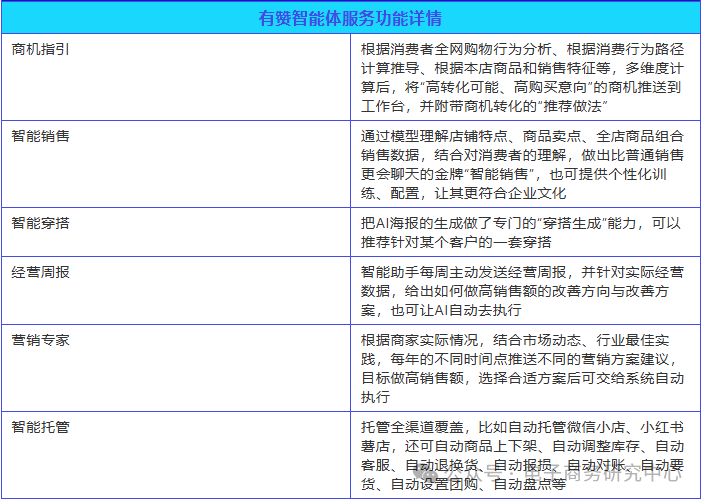Click the description starting 通过模型理解店铺特点
This screenshot has height=501, width=704.
click(522, 165)
